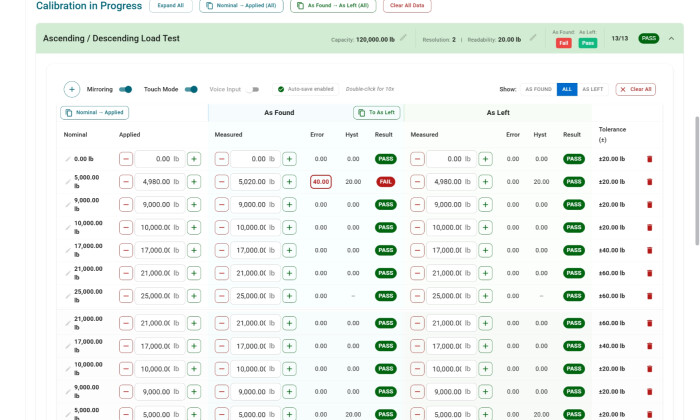Delete the 0.00 lb row with trash icon
Screen dimensions: 700x420
point(649,158)
